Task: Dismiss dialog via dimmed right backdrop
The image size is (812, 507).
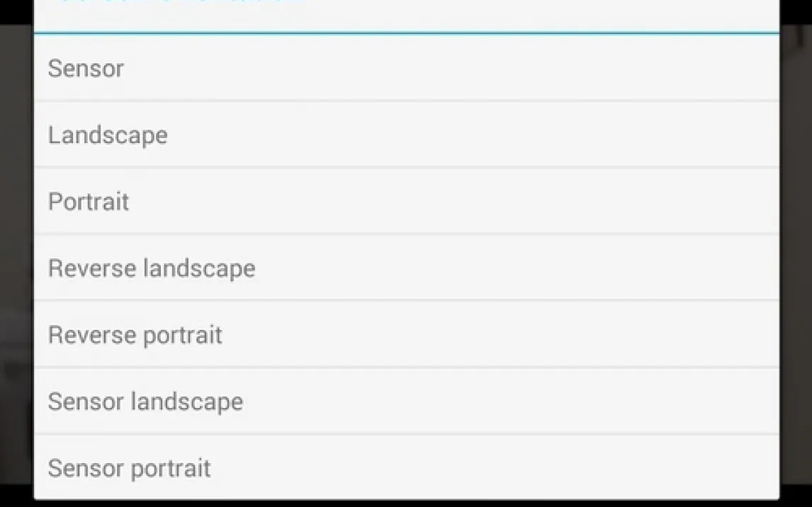Action: pos(796,255)
